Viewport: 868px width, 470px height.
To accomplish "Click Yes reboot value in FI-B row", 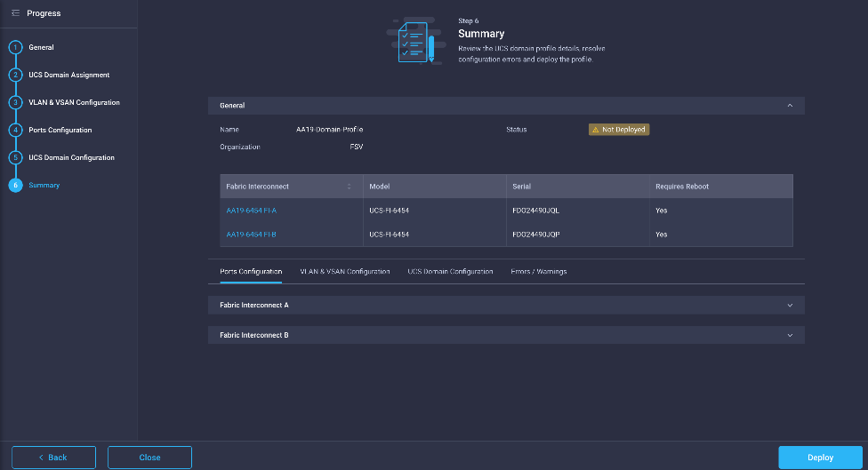I will point(662,235).
